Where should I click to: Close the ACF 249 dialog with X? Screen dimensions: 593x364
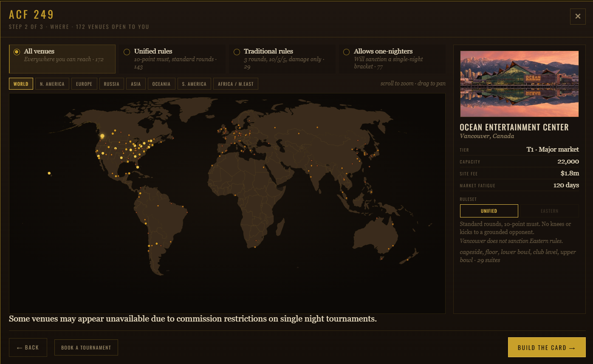click(578, 16)
